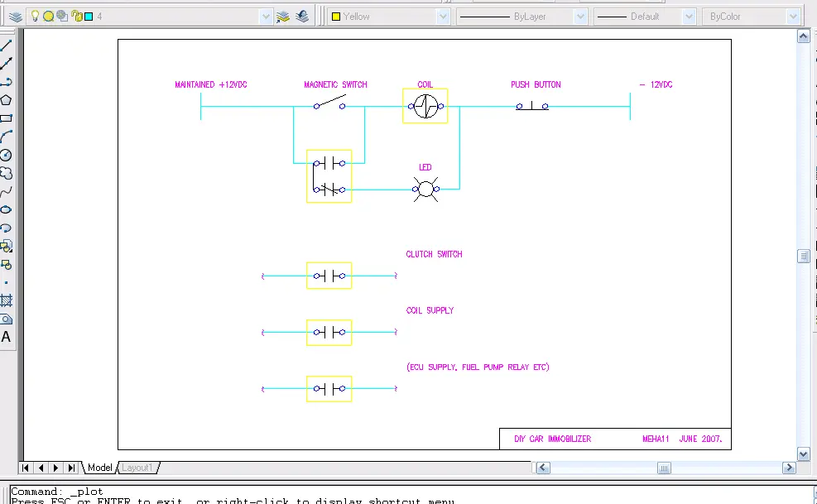Image resolution: width=817 pixels, height=504 pixels.
Task: Click the Layer Previous icon
Action: coord(301,16)
